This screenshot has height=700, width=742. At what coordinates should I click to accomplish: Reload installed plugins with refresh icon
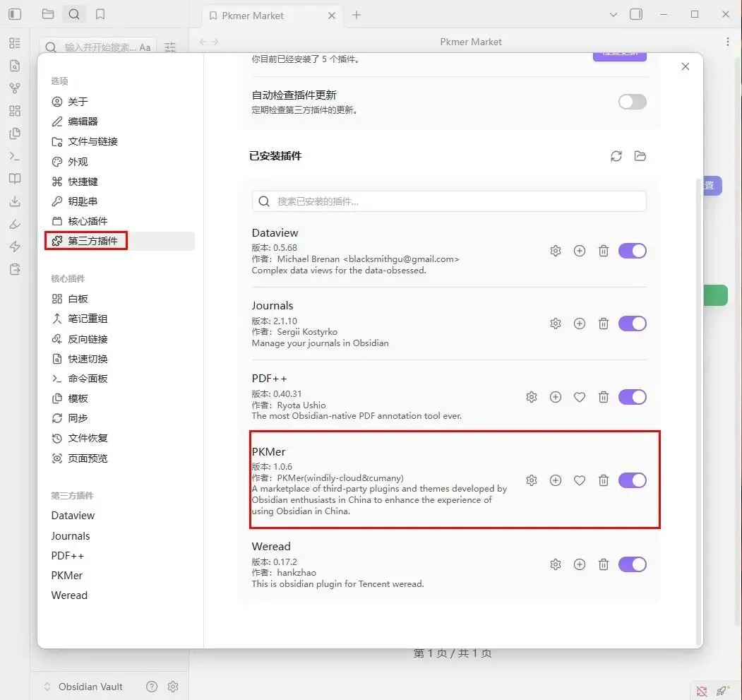pyautogui.click(x=616, y=156)
